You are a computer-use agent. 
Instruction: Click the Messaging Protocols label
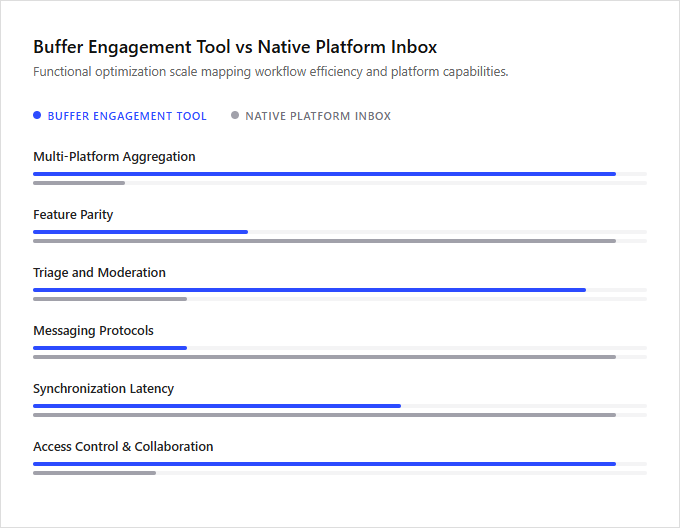[x=93, y=331]
